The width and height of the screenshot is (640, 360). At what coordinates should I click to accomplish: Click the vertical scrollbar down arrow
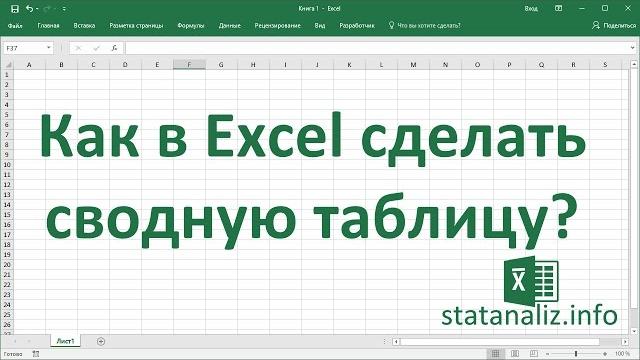click(634, 331)
